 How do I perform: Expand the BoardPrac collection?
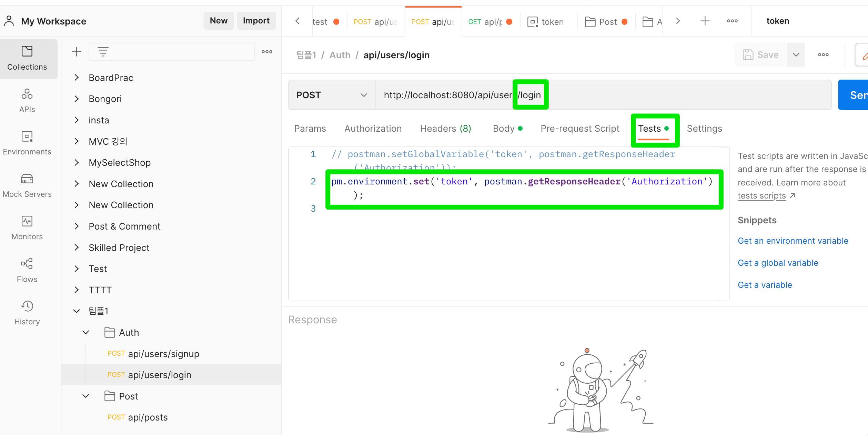[77, 78]
